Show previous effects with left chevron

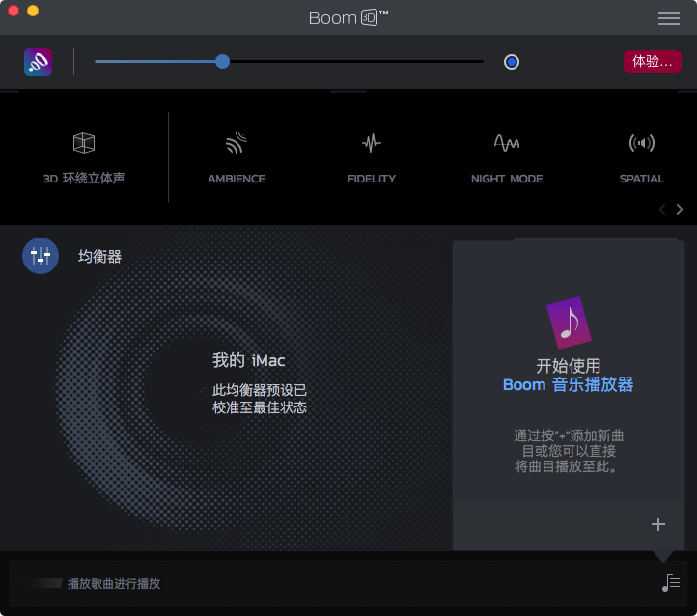click(x=662, y=210)
